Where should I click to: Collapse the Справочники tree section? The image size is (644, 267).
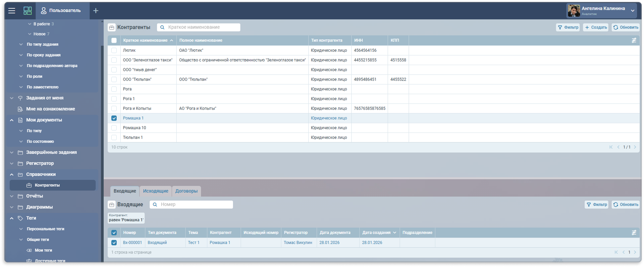click(x=12, y=175)
